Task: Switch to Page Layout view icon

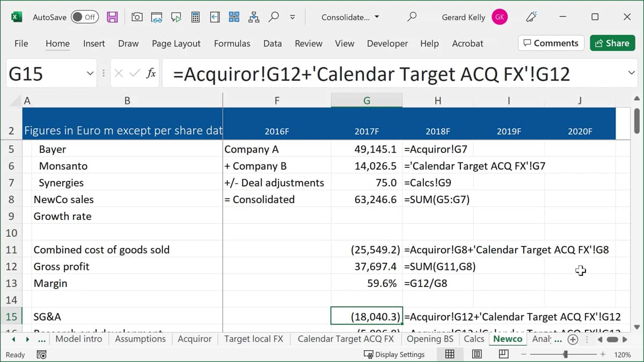Action: [x=477, y=354]
